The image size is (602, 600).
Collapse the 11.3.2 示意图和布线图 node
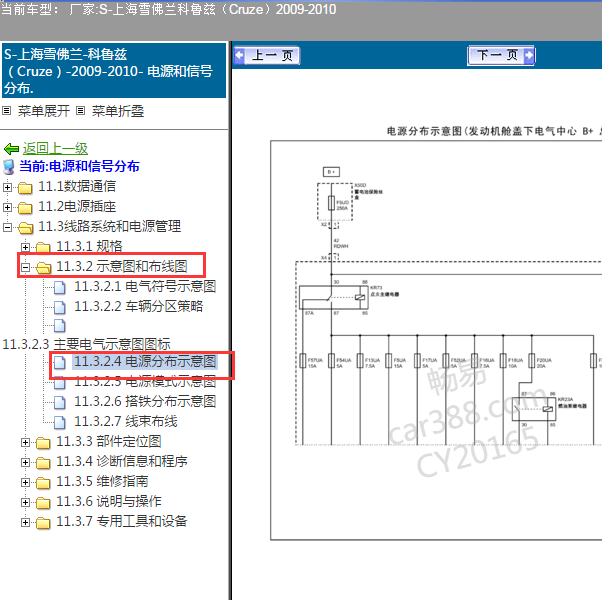25,267
